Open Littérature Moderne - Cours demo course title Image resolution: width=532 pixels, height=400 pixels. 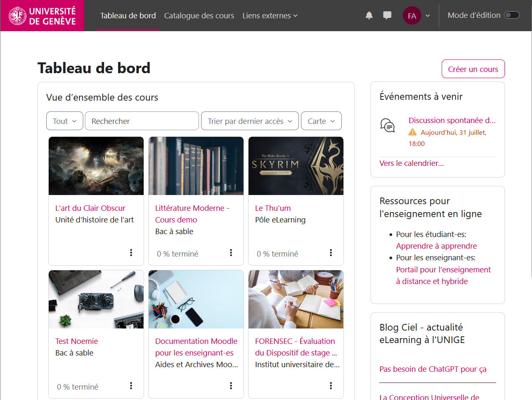(x=192, y=214)
